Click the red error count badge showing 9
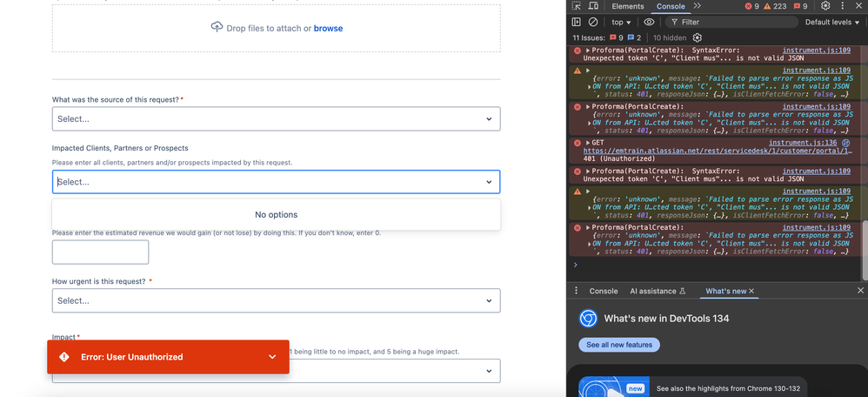868x397 pixels. pos(751,6)
